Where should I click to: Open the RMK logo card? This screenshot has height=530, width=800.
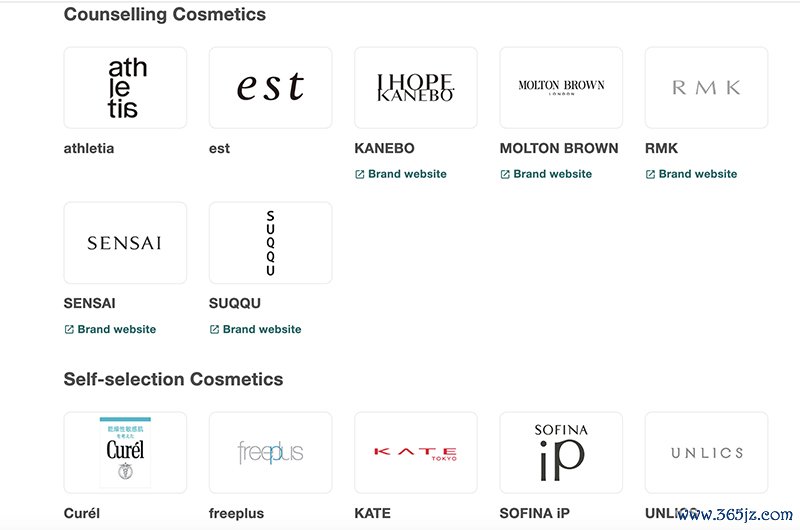coord(706,88)
